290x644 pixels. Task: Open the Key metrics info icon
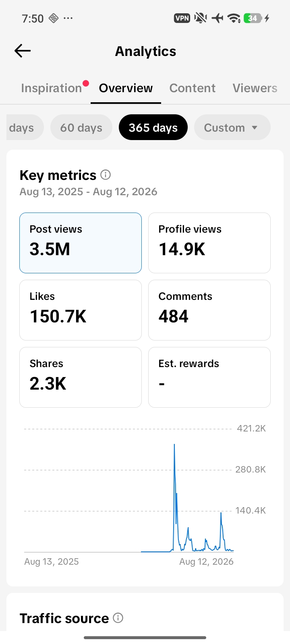point(106,175)
